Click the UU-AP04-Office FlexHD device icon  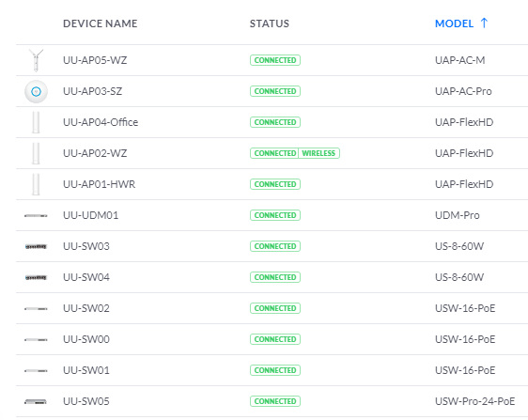[x=36, y=122]
